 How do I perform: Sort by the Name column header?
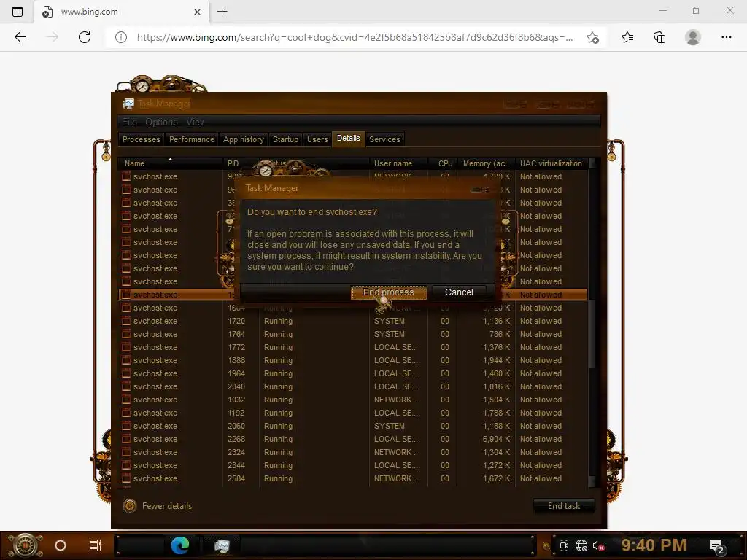170,163
